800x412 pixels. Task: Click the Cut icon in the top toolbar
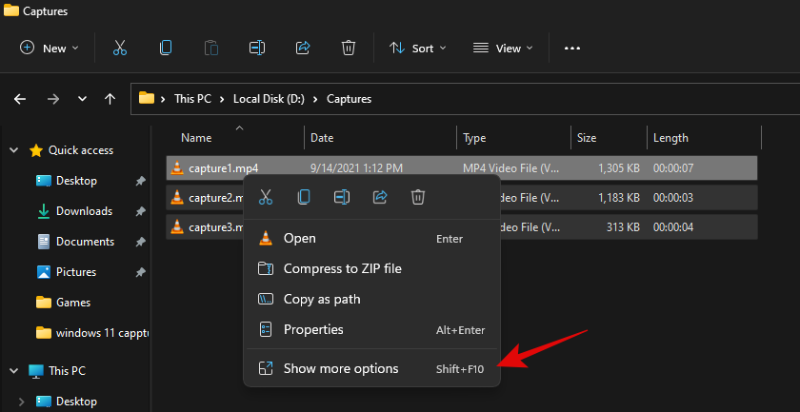click(x=120, y=48)
